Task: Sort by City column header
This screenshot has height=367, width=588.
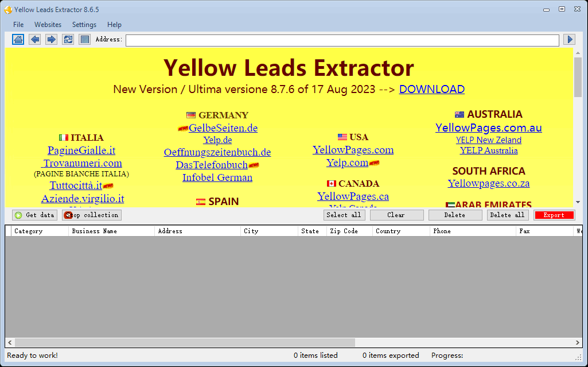Action: coord(269,231)
